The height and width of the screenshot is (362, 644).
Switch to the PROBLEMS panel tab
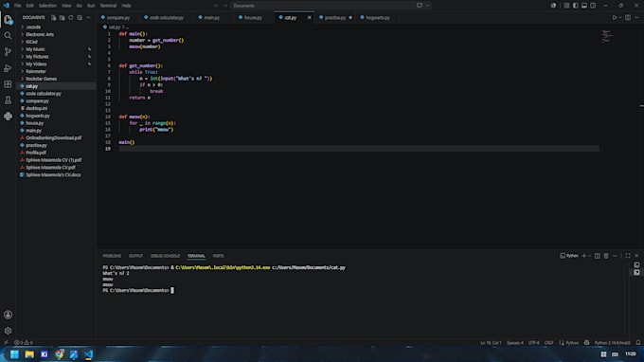click(x=112, y=256)
